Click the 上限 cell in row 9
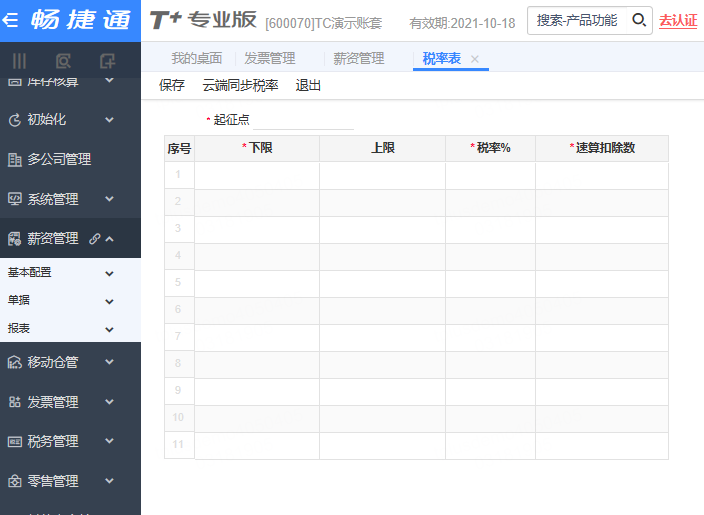The width and height of the screenshot is (704, 515). click(x=383, y=392)
